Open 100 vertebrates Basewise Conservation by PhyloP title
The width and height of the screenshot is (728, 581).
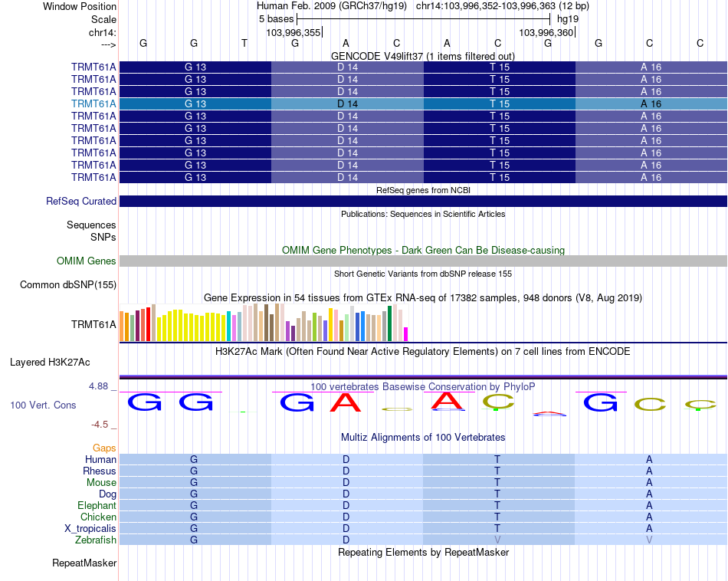pos(422,386)
